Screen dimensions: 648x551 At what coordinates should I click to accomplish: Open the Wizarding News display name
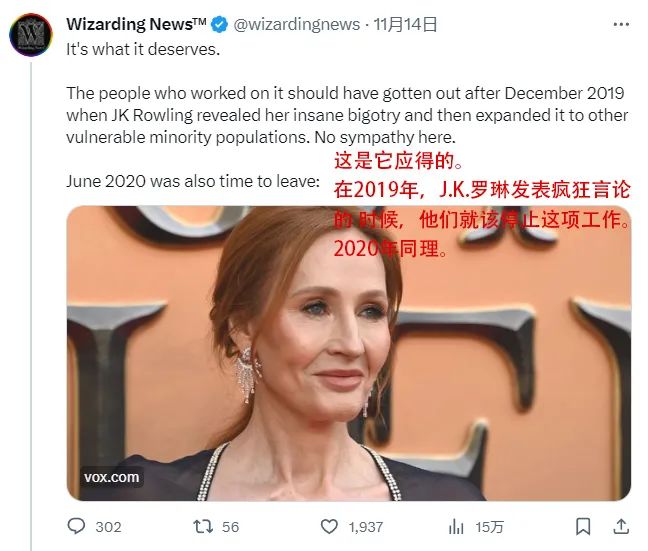[136, 24]
